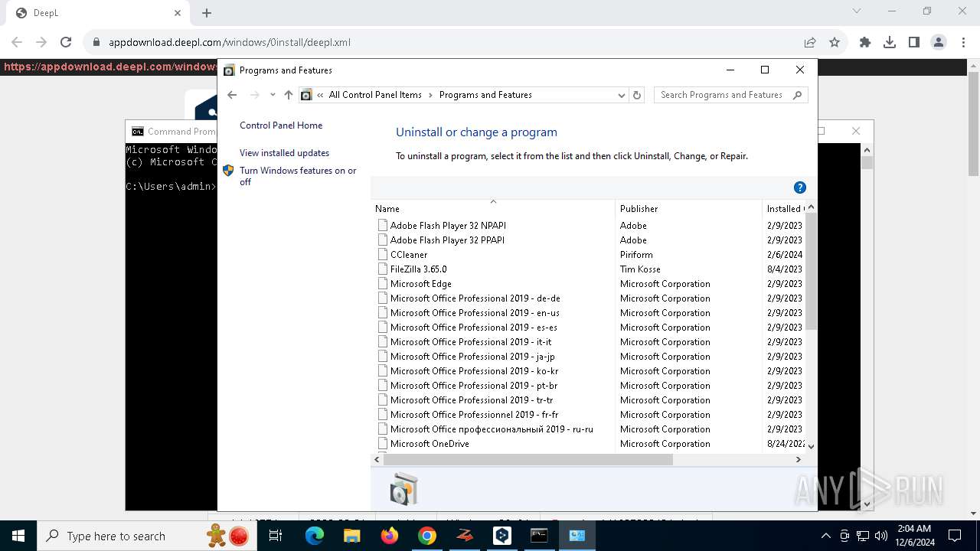The width and height of the screenshot is (980, 551).
Task: Share this page from Chrome toolbar
Action: tap(810, 43)
